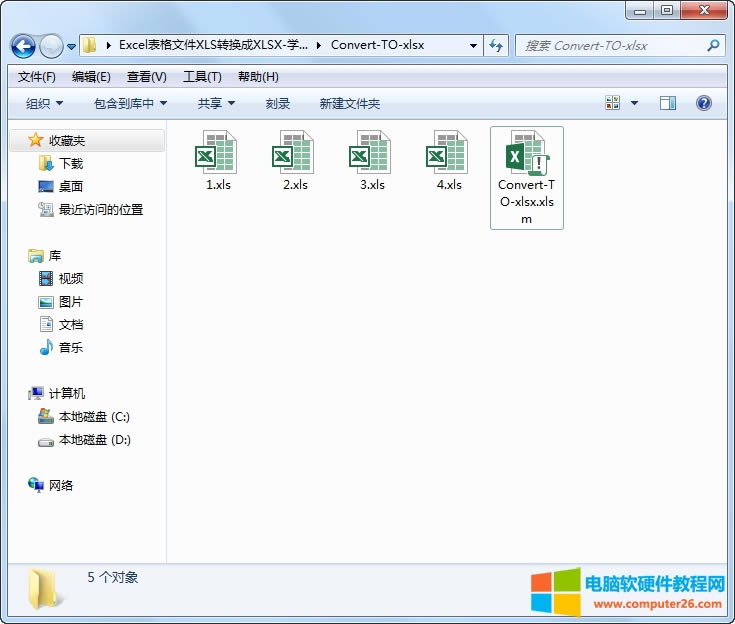Open the 共享 dropdown
Screen dimensions: 735x624
point(216,104)
